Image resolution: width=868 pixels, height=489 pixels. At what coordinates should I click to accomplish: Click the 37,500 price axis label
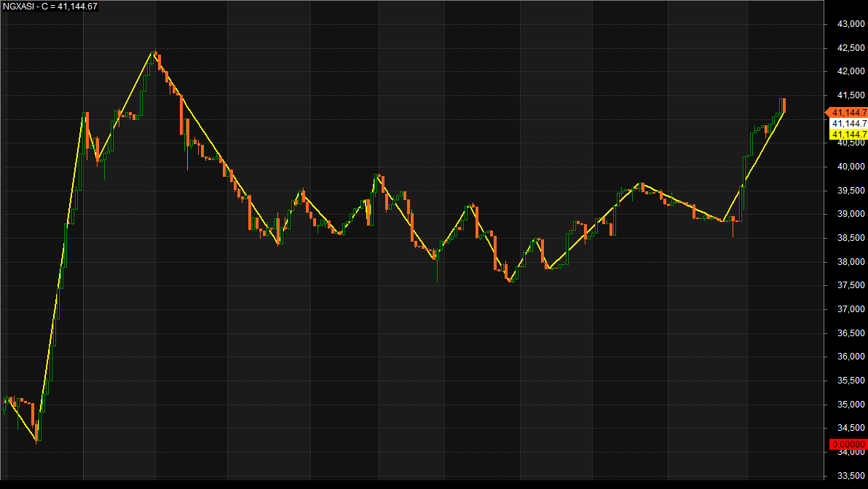pyautogui.click(x=851, y=285)
